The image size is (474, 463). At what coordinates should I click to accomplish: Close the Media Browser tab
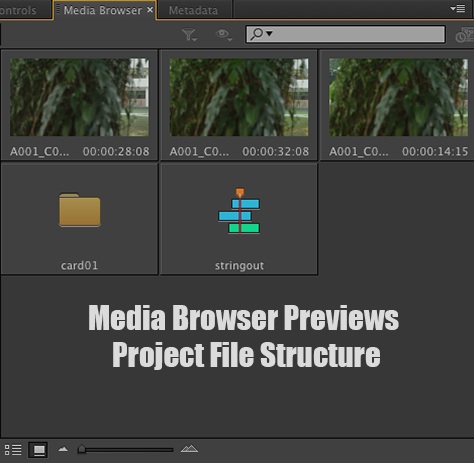pos(150,10)
